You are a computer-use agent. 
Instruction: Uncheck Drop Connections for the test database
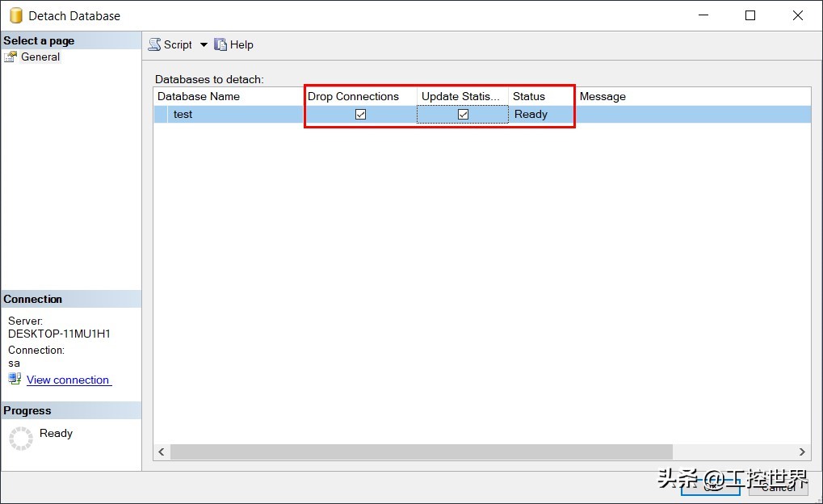pos(360,114)
